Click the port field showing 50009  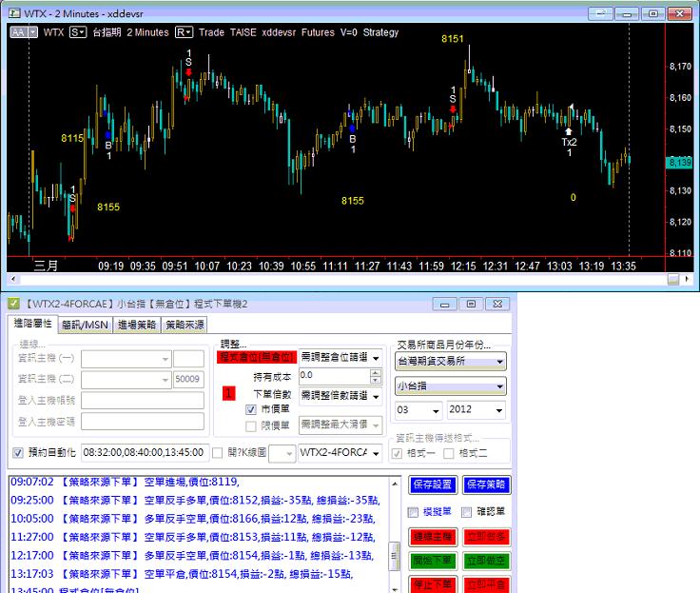pos(188,380)
